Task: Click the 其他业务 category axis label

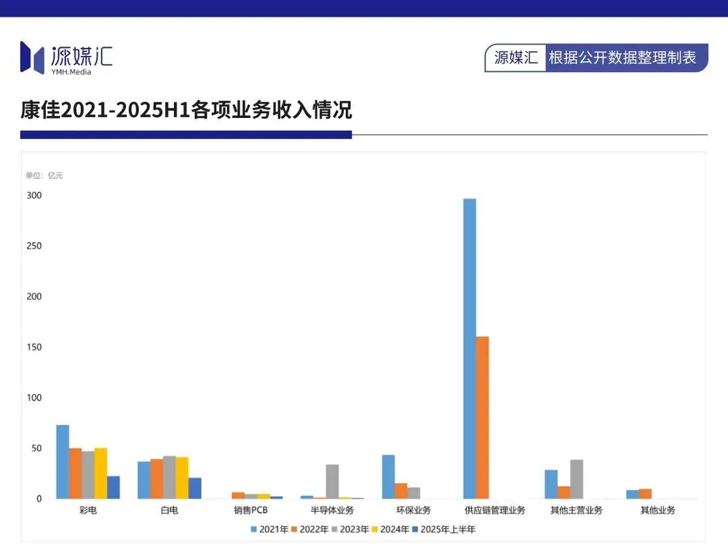Action: pyautogui.click(x=658, y=510)
